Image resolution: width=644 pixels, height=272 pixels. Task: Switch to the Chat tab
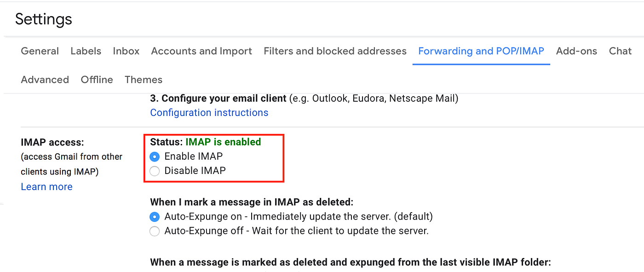[x=620, y=51]
